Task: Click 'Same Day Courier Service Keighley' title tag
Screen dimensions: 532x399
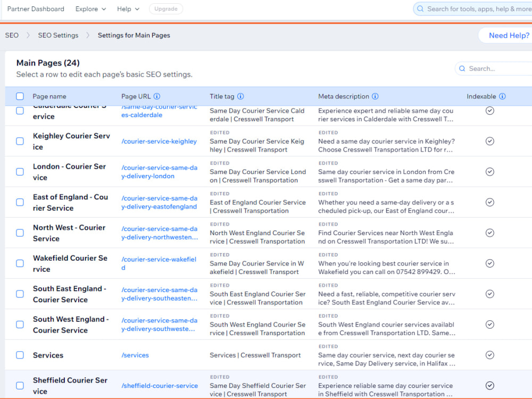Action: click(257, 145)
